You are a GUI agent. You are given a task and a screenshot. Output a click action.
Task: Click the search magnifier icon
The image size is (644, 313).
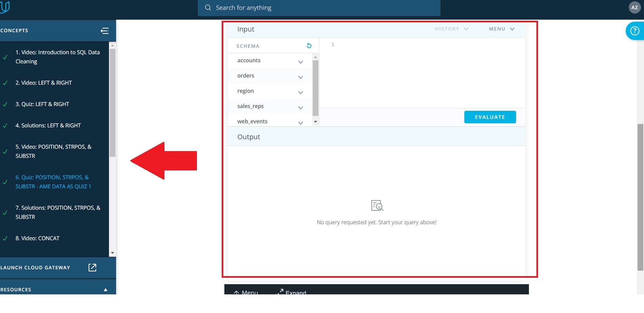click(208, 7)
